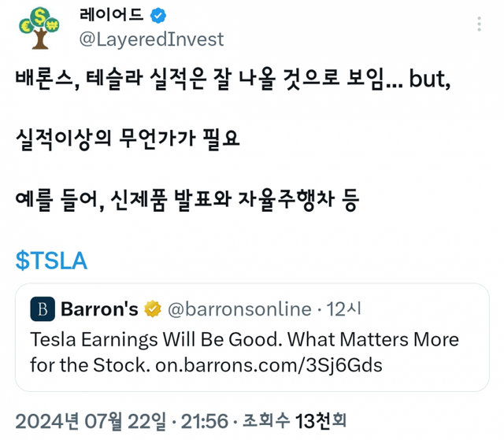
Task: Open the 레이어드 profile display name
Action: [113, 14]
